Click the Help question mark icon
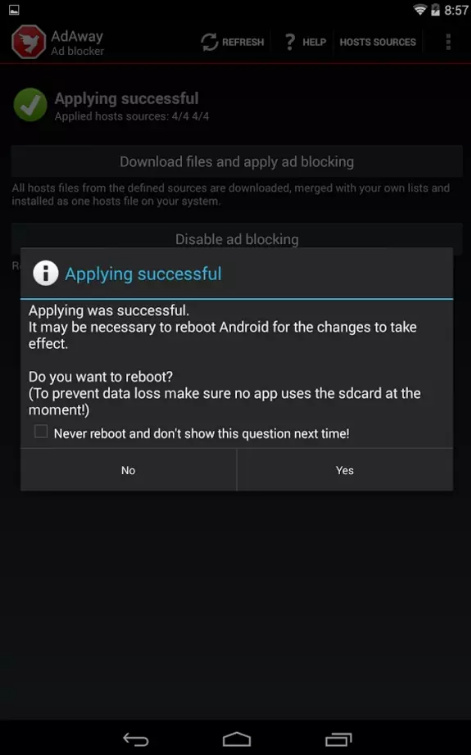471x755 pixels. (289, 42)
